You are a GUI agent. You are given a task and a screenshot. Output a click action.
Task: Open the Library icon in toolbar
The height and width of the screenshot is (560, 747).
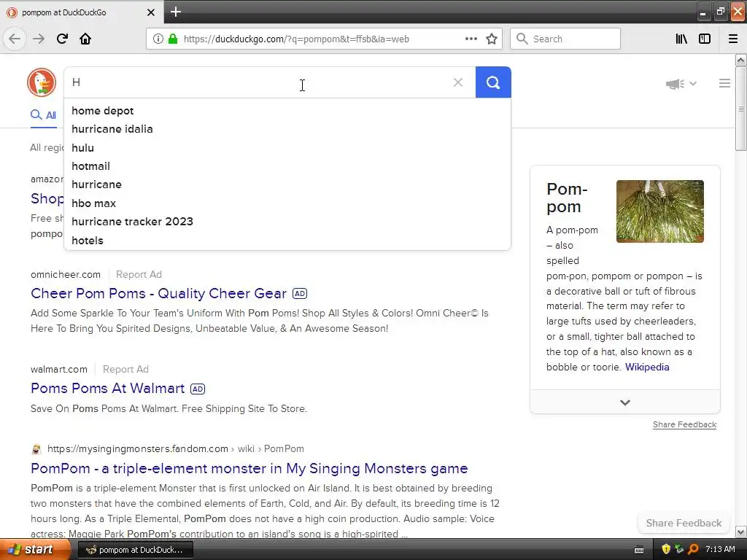click(x=681, y=39)
